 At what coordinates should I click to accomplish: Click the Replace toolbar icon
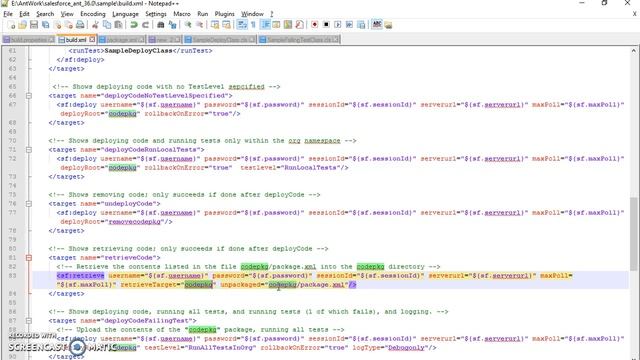point(172,25)
